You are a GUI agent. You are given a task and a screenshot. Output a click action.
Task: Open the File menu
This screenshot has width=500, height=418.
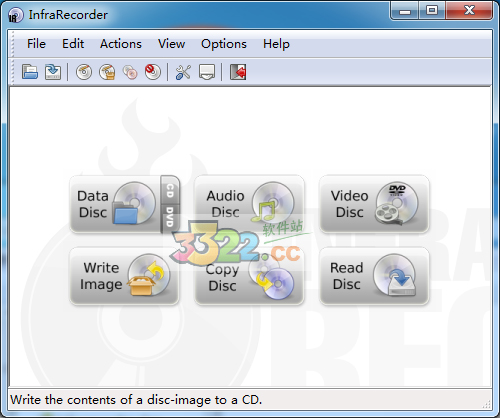click(36, 44)
